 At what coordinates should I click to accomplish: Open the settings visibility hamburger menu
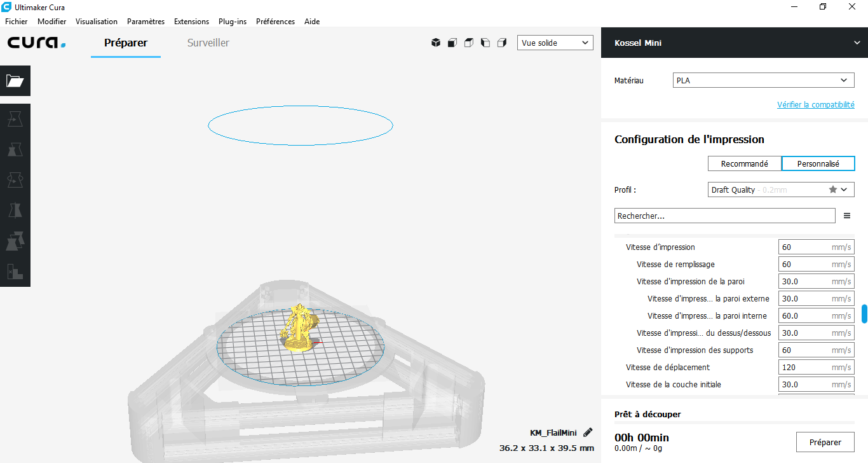point(847,216)
